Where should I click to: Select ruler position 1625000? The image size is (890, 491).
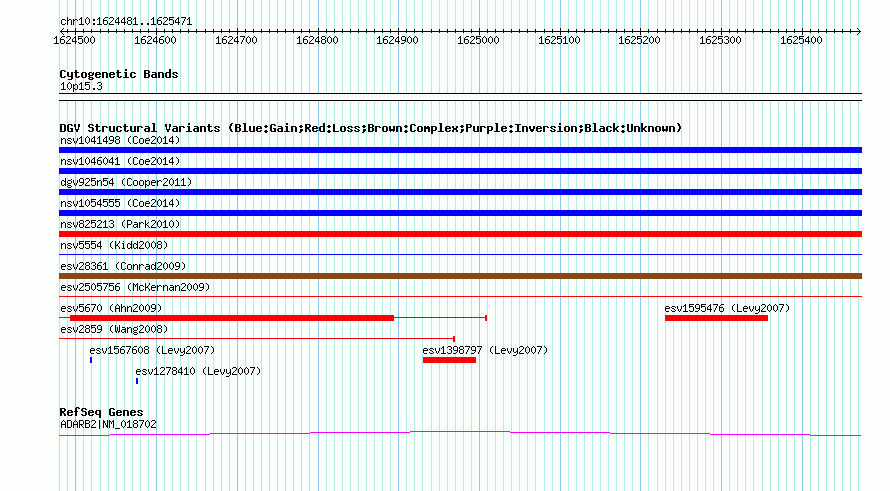(478, 40)
